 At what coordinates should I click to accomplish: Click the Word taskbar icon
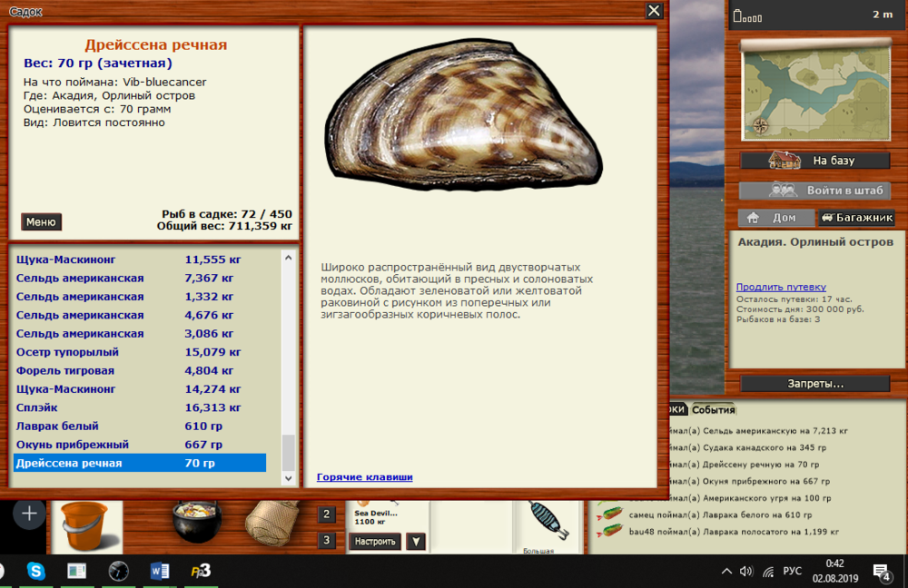click(160, 571)
